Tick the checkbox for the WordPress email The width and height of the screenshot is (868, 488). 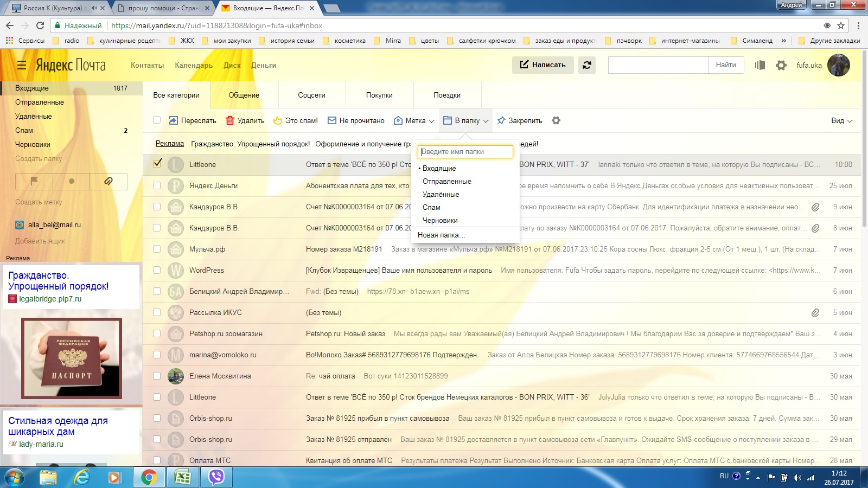tap(157, 270)
